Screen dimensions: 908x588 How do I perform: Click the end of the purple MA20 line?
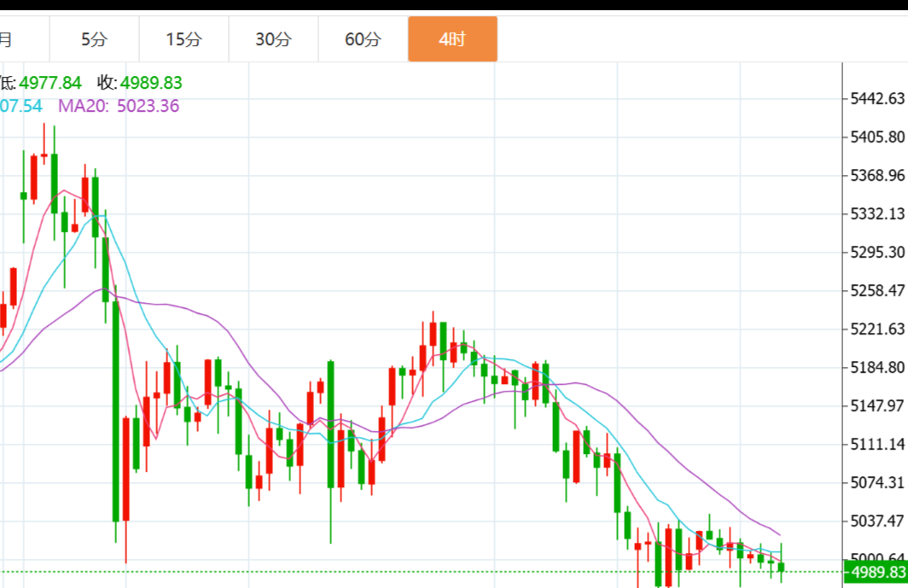coord(779,535)
